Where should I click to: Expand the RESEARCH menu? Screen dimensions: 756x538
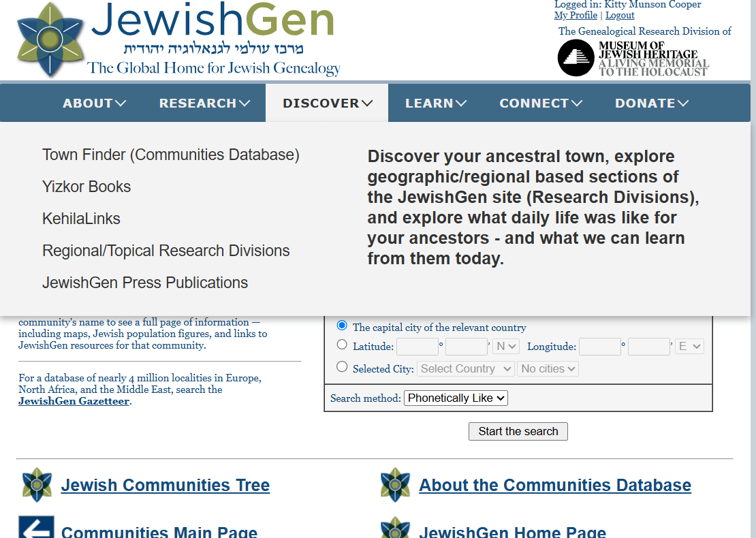point(204,103)
